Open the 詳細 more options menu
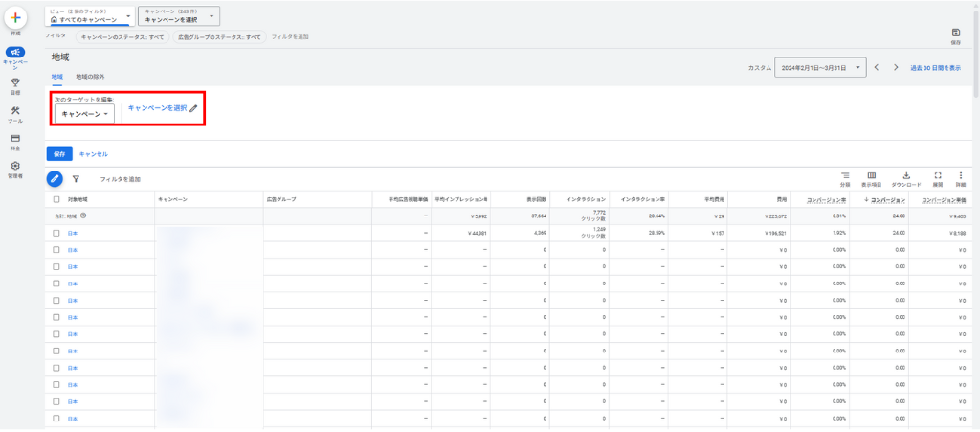 pos(961,179)
